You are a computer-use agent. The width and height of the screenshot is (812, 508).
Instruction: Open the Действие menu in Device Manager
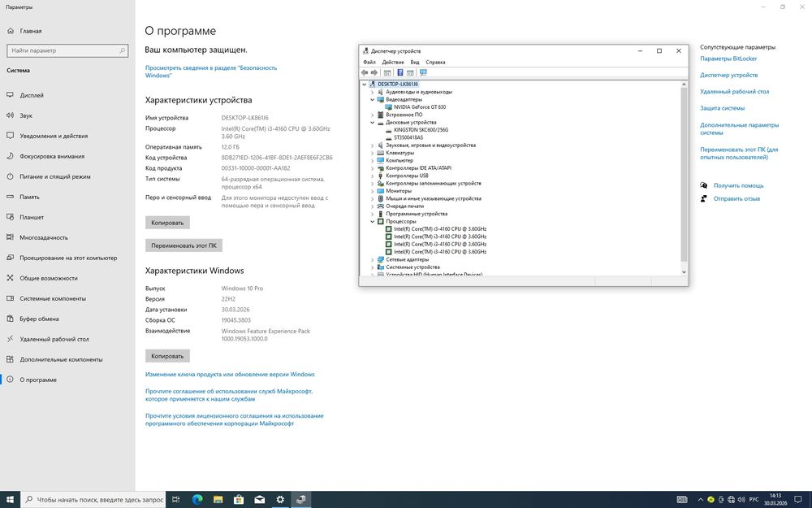(x=393, y=63)
